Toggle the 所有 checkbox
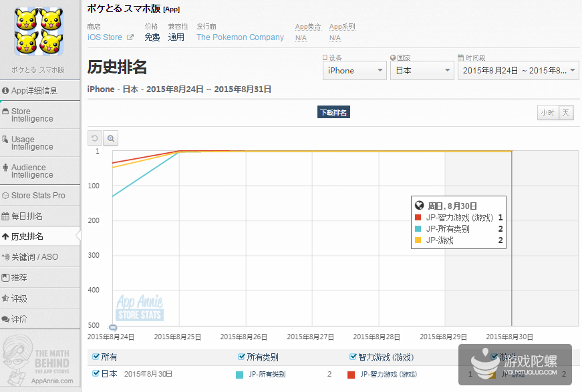 tap(96, 357)
